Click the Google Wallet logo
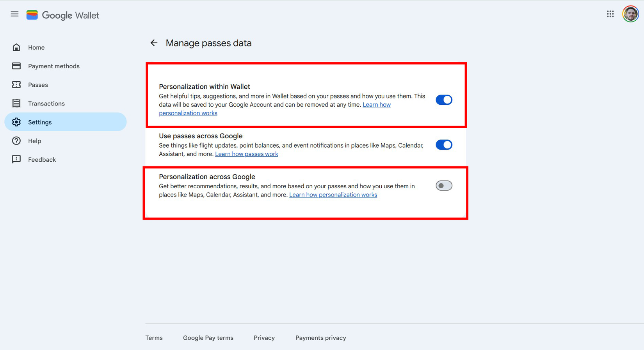 pyautogui.click(x=63, y=15)
